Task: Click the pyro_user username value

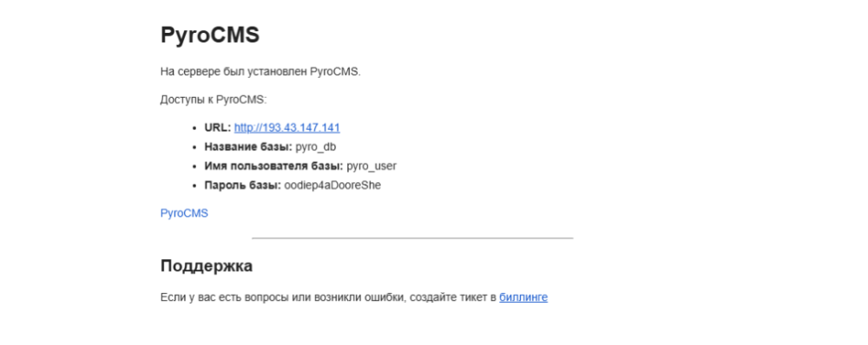Action: 372,166
